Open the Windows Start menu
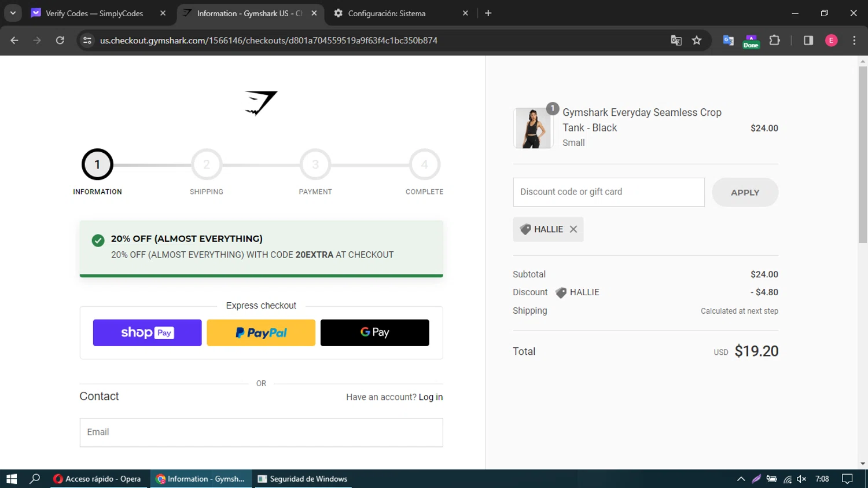 click(12, 479)
